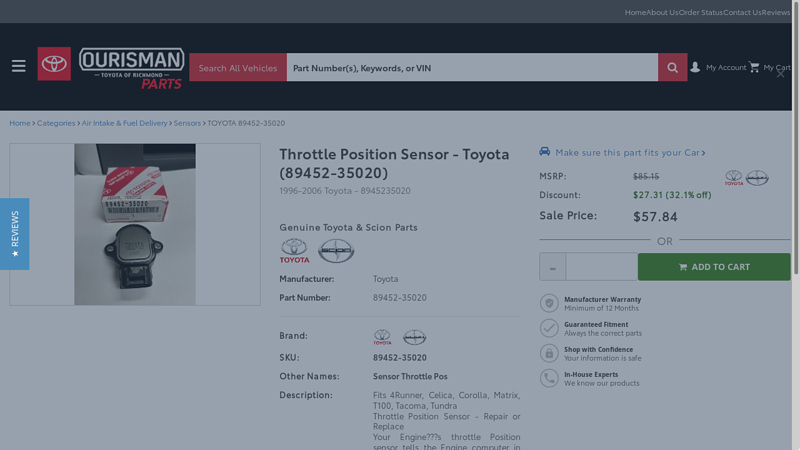800x450 pixels.
Task: Click Categories breadcrumb link
Action: (56, 123)
